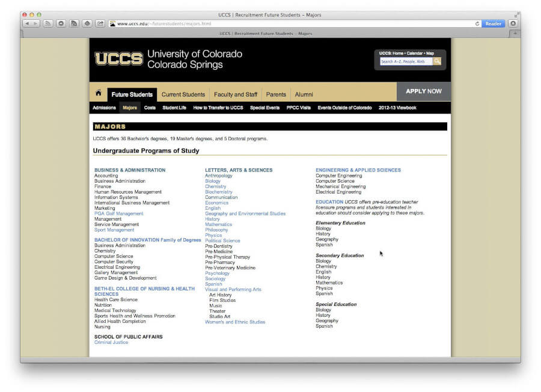
Task: Click the EDUCATION heading link
Action: click(x=329, y=202)
